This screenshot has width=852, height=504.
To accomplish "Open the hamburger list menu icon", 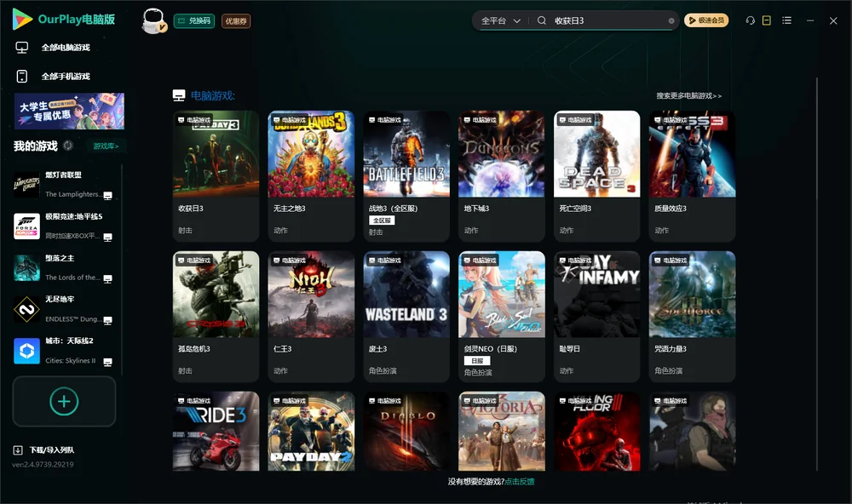I will coord(786,20).
